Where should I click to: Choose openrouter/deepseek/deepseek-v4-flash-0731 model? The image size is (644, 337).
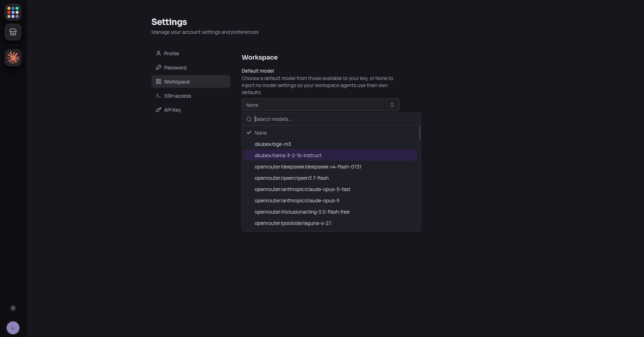coord(330,166)
